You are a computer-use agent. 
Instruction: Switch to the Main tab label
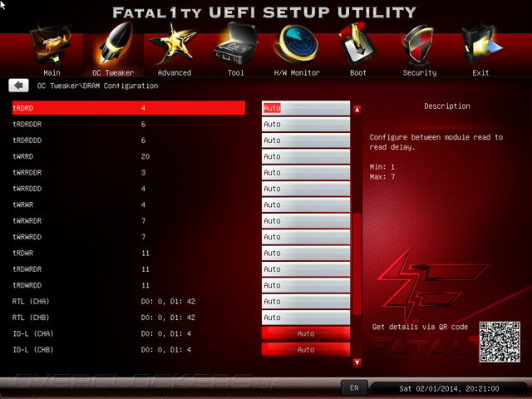point(52,72)
